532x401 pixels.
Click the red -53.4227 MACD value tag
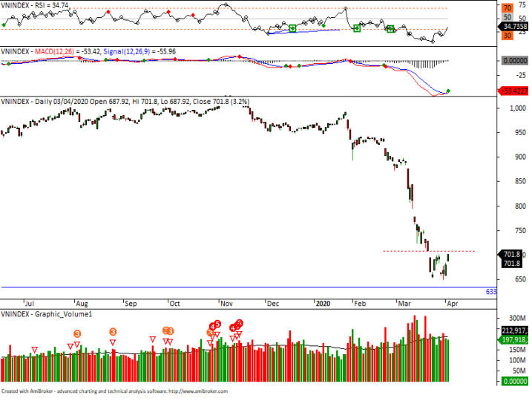click(512, 91)
